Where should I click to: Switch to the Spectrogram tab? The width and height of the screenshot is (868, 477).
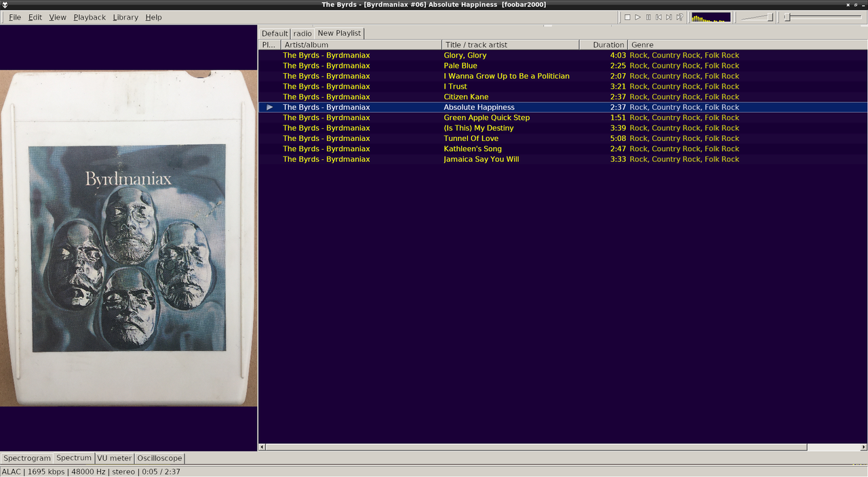tap(27, 458)
